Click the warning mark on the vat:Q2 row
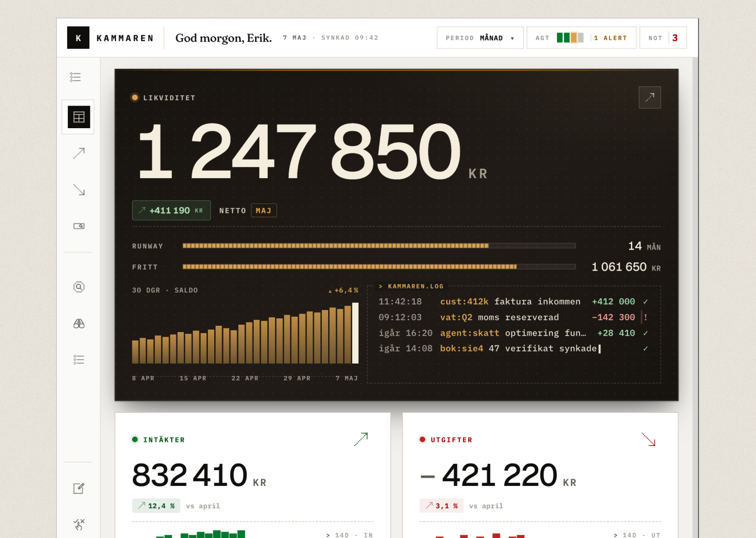 [x=646, y=317]
